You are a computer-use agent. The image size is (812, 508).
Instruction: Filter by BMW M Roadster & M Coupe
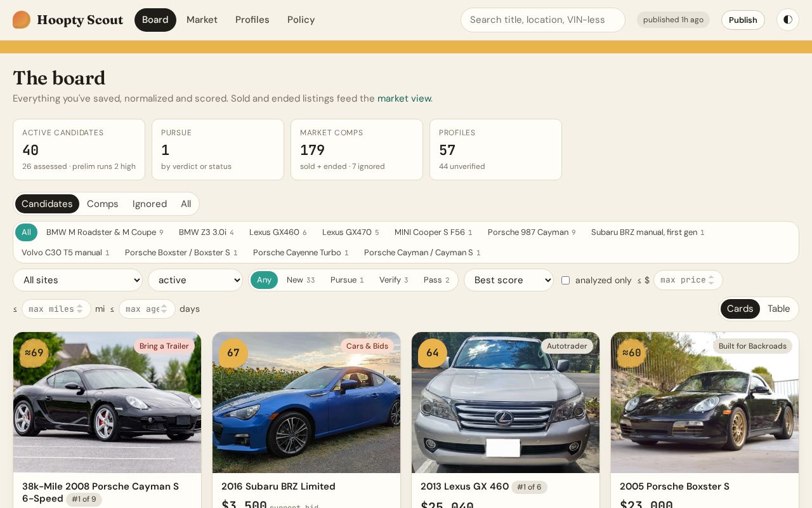tap(105, 232)
